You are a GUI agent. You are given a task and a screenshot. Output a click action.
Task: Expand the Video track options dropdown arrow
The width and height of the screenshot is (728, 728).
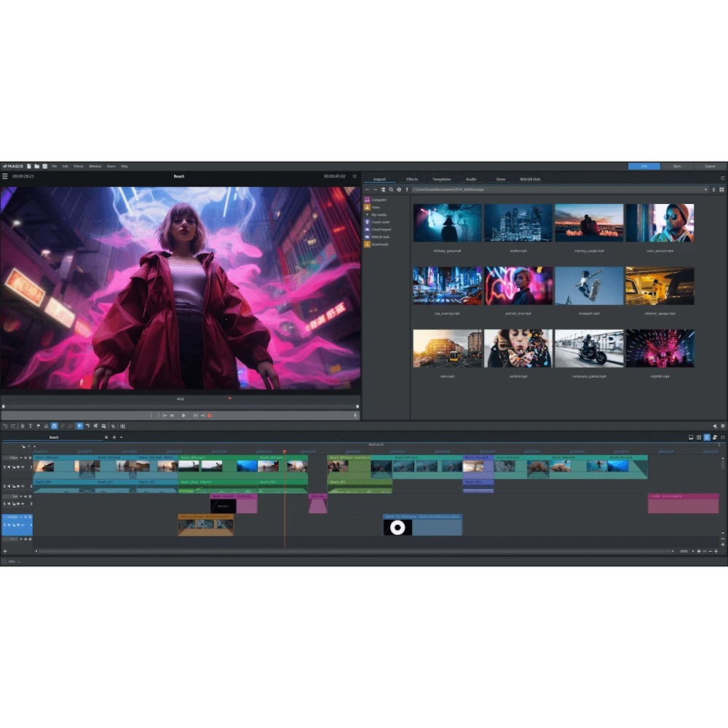[x=21, y=458]
